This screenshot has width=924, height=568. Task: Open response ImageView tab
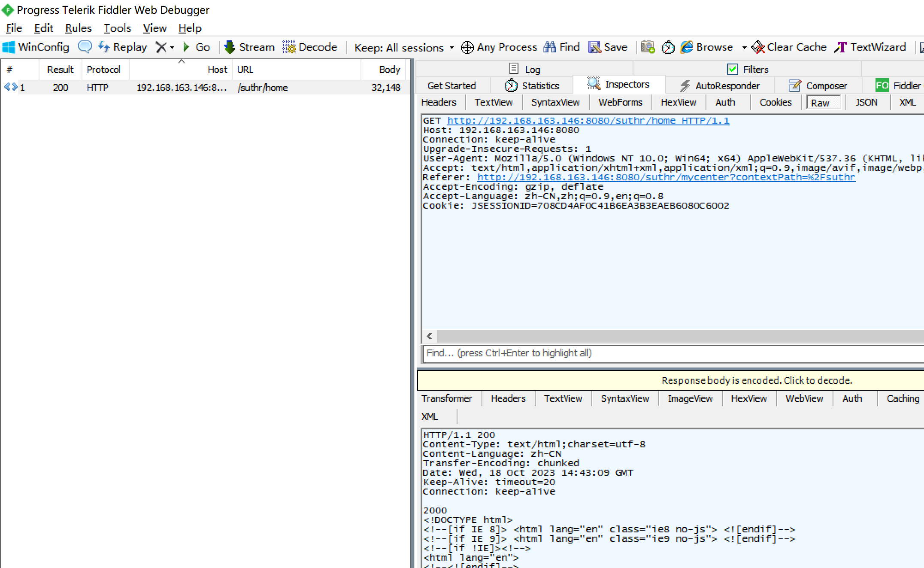690,399
